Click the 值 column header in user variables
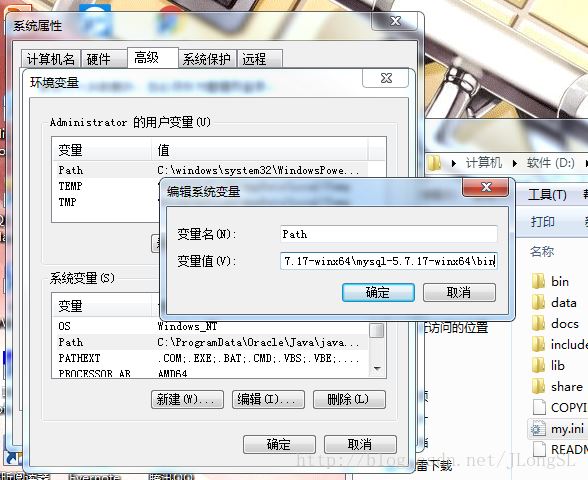 [x=260, y=150]
